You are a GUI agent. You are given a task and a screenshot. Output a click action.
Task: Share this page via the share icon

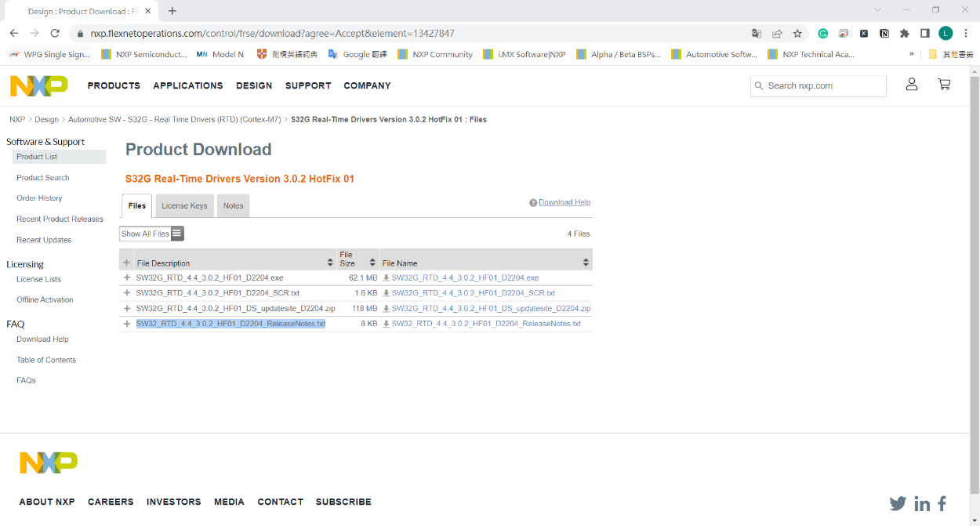click(777, 34)
